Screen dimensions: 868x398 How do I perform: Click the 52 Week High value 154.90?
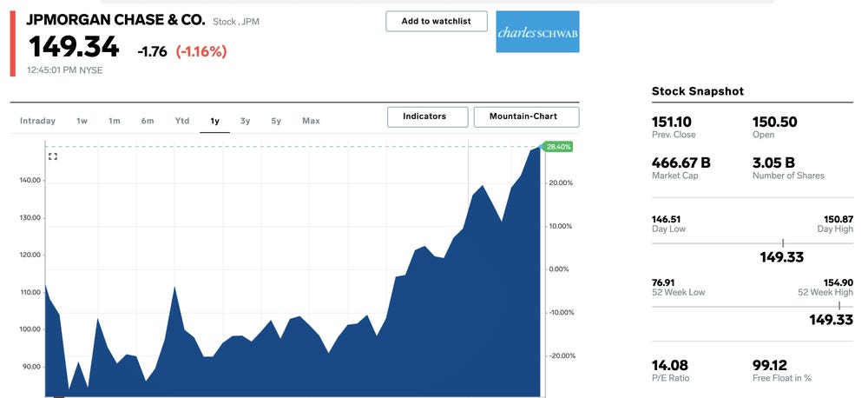(x=838, y=282)
